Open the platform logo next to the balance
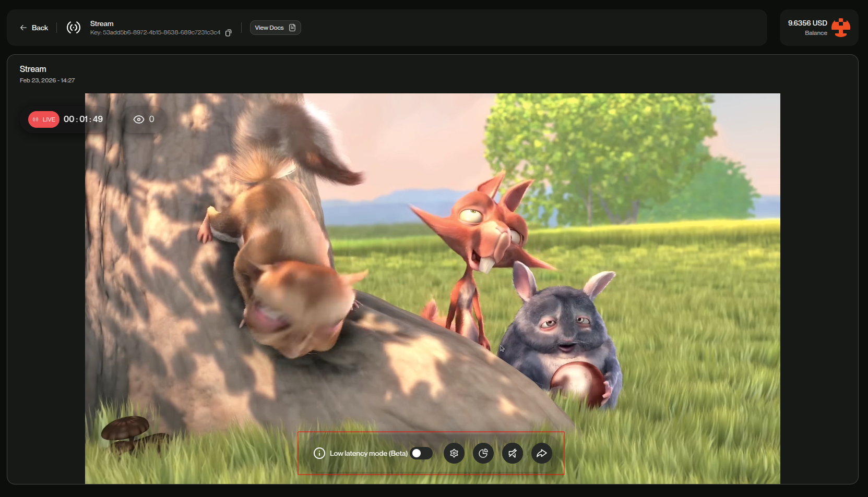The height and width of the screenshot is (497, 868). (x=841, y=28)
